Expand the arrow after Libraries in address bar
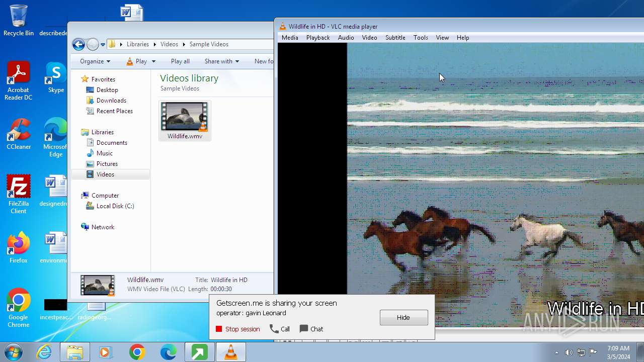Screen dimensions: 644x362 tap(155, 44)
